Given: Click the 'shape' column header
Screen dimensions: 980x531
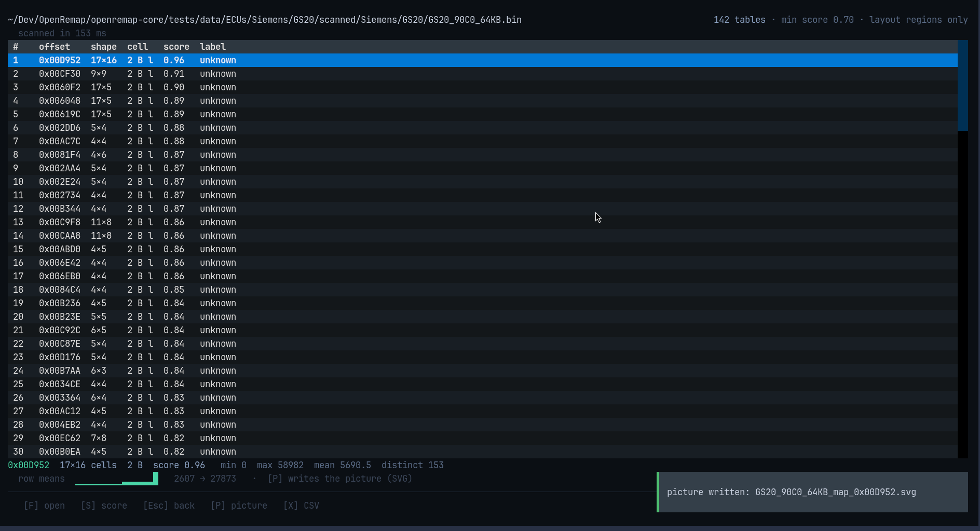Looking at the screenshot, I should [x=104, y=47].
